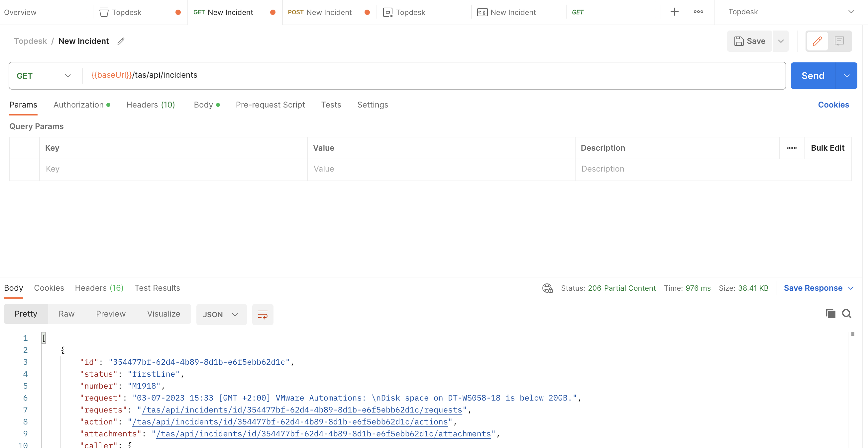The image size is (868, 448).
Task: Toggle the orange documentation edit pencil icon
Action: (x=817, y=41)
